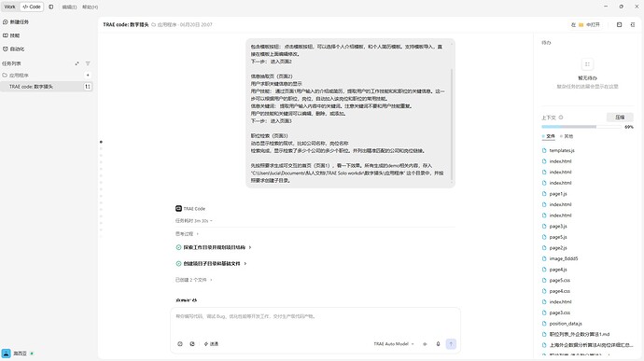Select the 其他 tab in context panel

[x=567, y=136]
